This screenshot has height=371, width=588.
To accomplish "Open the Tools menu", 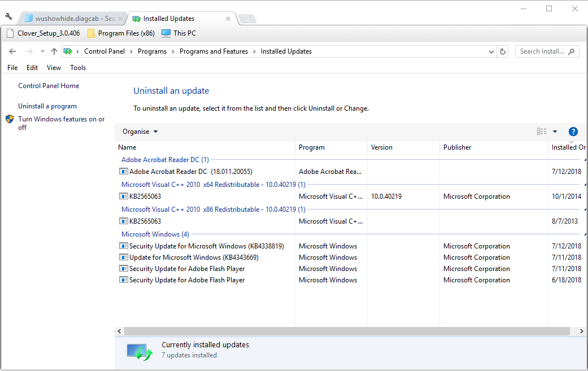I will click(x=78, y=68).
